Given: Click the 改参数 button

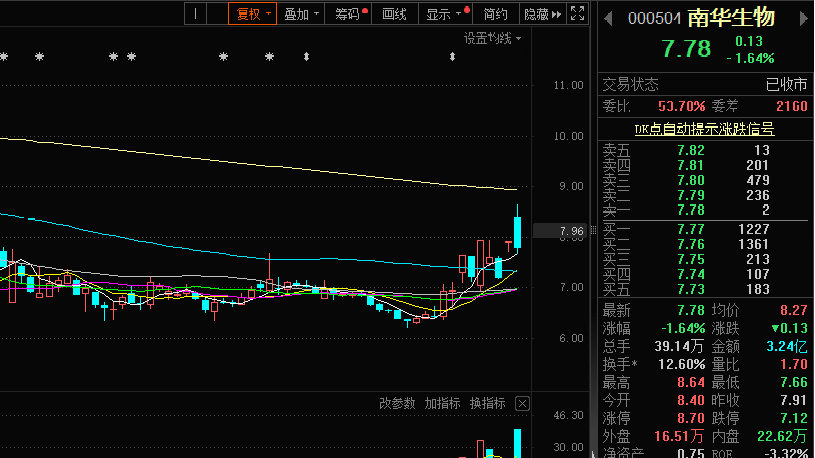Looking at the screenshot, I should point(397,403).
